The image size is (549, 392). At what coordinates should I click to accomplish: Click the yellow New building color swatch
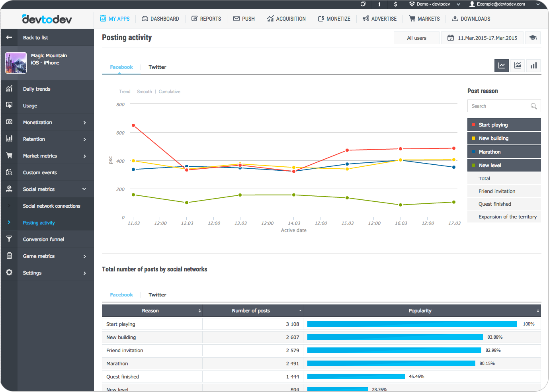click(473, 138)
